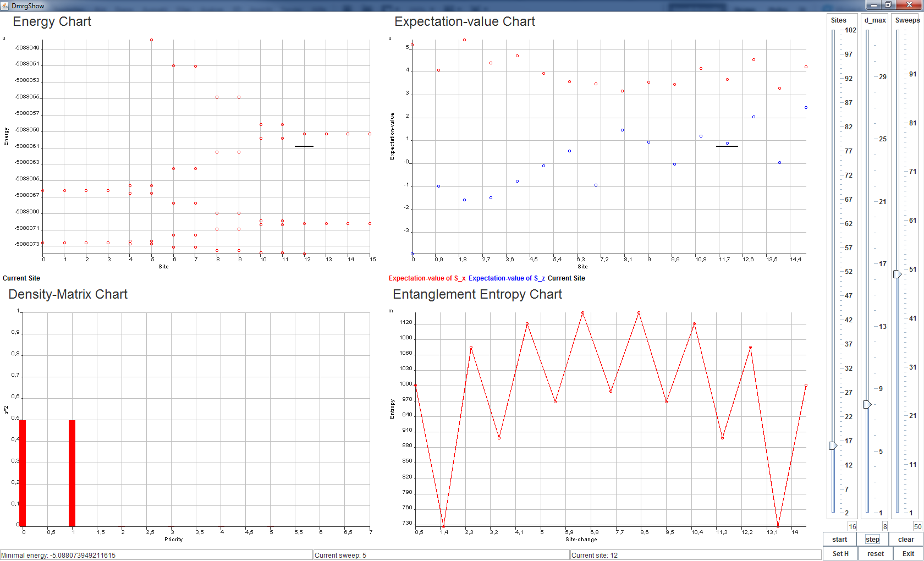924x561 pixels.
Task: Click the DmrgShow title bar icon
Action: click(x=5, y=5)
